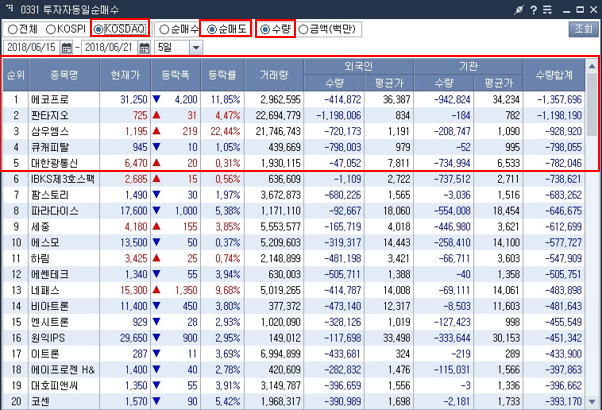Click 판타지오 volume 22,694,779

point(278,116)
